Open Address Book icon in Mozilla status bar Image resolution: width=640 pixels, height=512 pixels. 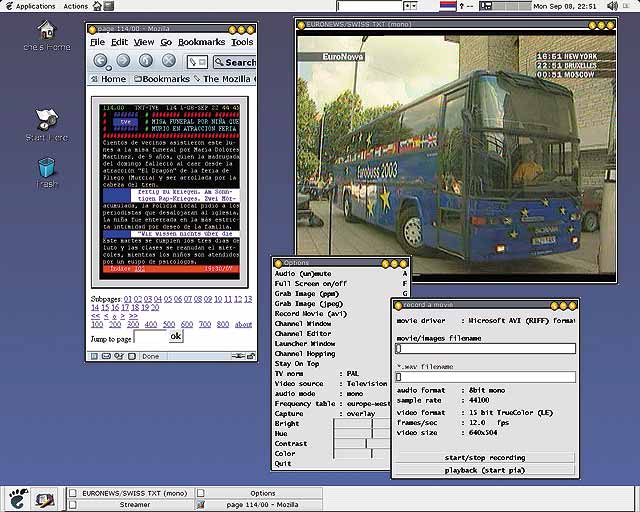point(131,356)
